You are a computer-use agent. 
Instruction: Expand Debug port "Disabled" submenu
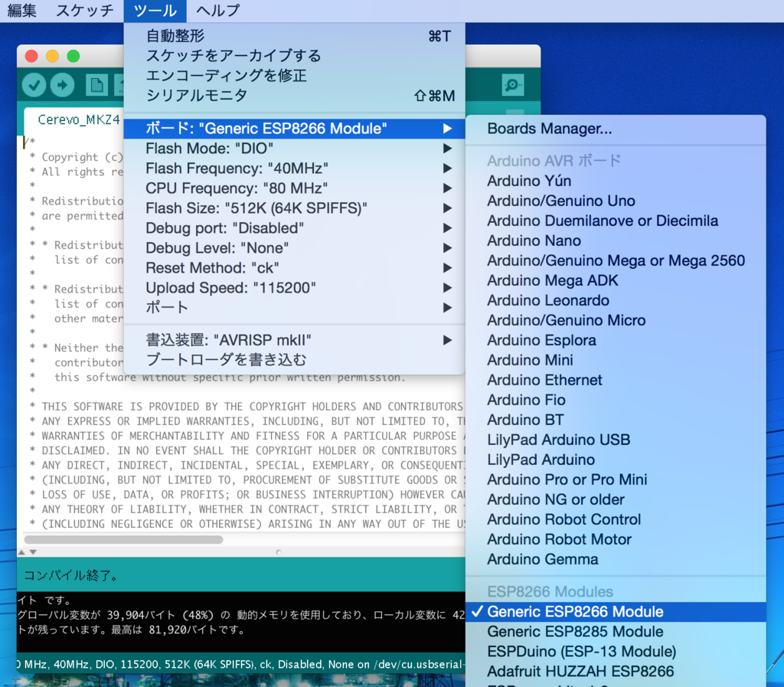click(295, 228)
